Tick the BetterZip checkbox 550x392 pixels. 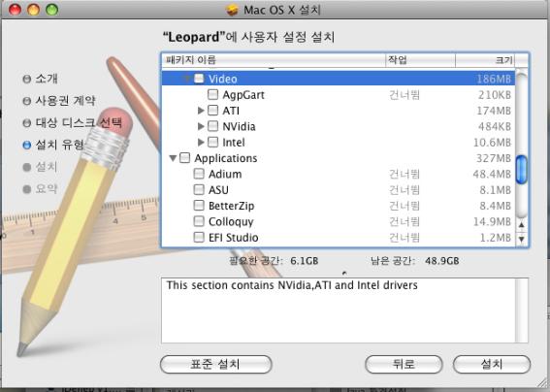(199, 206)
